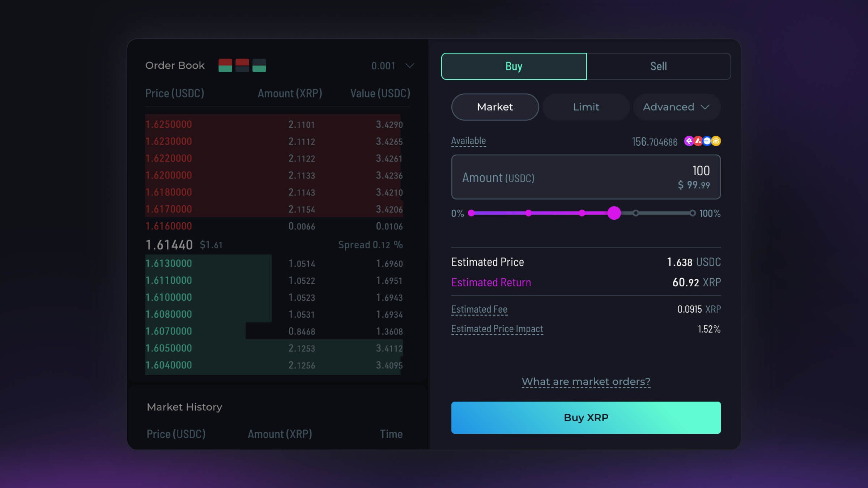Set the slider to the 100% stop
This screenshot has height=488, width=868.
tap(692, 213)
